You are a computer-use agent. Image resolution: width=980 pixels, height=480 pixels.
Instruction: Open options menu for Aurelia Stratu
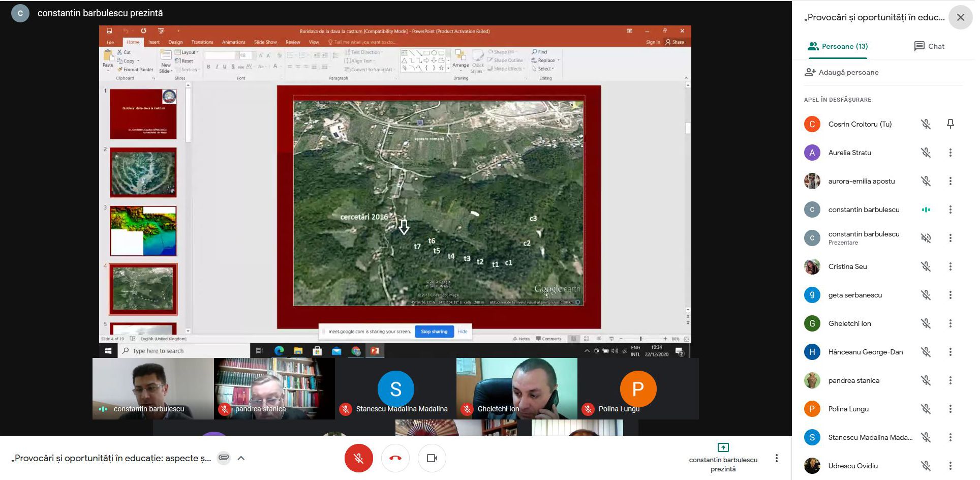(950, 153)
